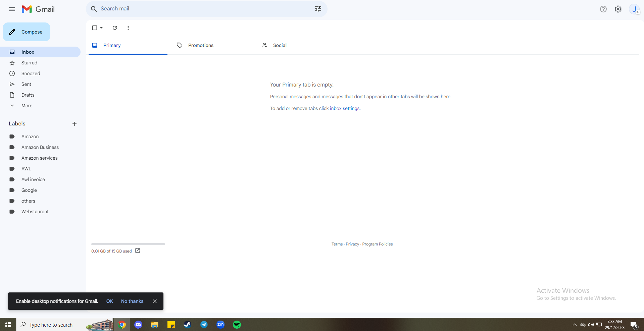Image resolution: width=644 pixels, height=331 pixels.
Task: Open the Google account avatar
Action: (x=635, y=9)
